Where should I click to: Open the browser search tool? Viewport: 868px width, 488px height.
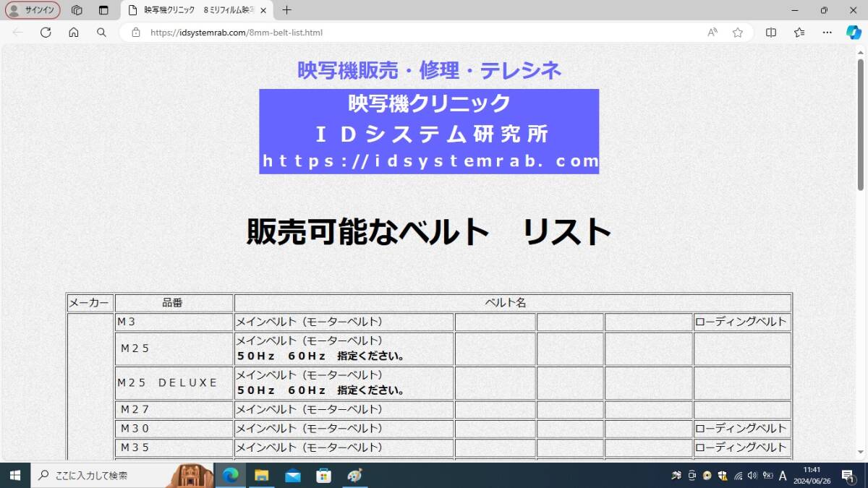(101, 33)
